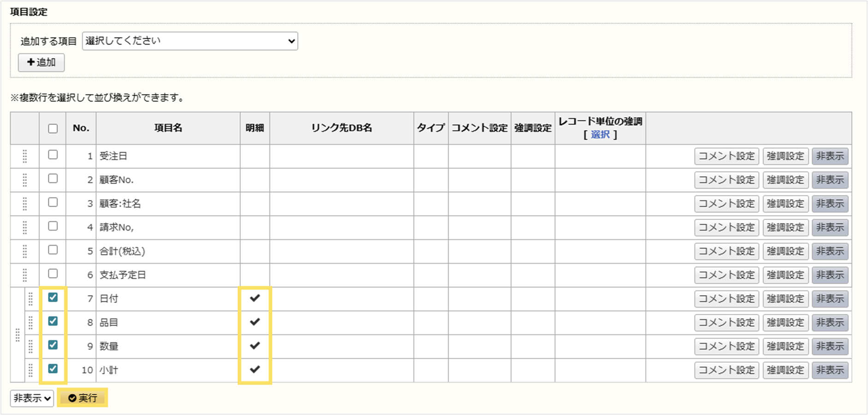Click the 選択 link under レコード単位の強調
This screenshot has width=868, height=415.
tap(600, 135)
